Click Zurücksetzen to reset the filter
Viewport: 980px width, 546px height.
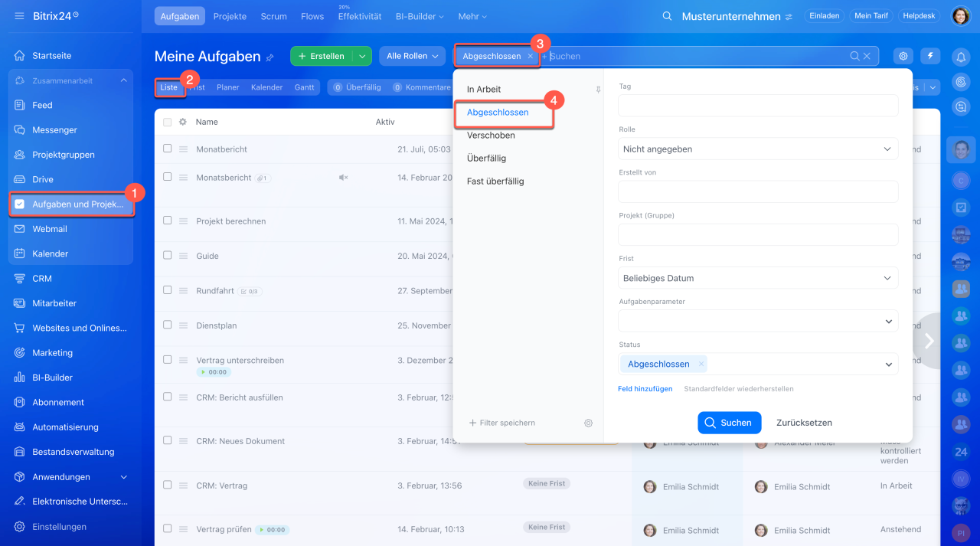coord(804,423)
